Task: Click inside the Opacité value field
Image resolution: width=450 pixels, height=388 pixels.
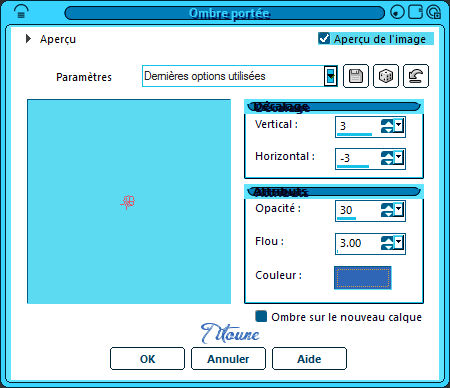Action: [x=357, y=210]
